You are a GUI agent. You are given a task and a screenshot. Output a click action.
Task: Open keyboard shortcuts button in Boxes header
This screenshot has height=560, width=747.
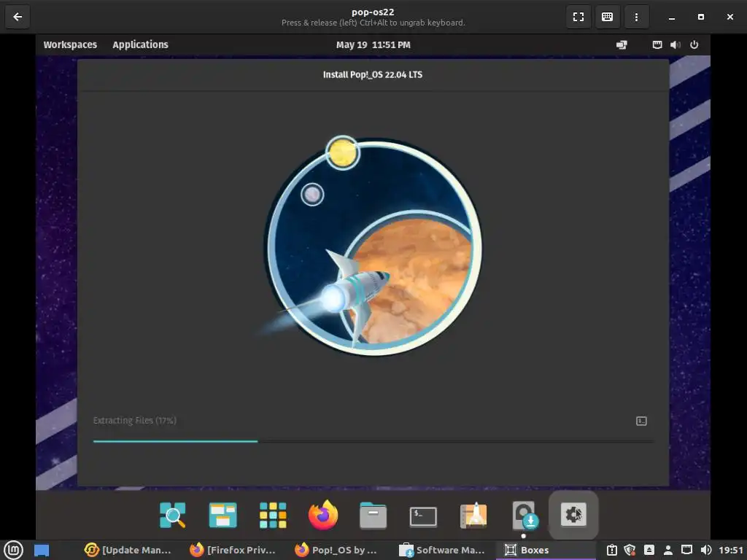[607, 17]
